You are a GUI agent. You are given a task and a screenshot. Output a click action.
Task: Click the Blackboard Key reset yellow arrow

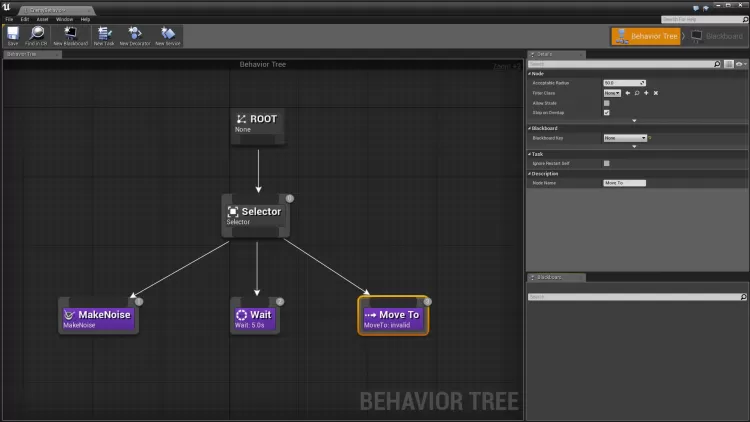(650, 138)
